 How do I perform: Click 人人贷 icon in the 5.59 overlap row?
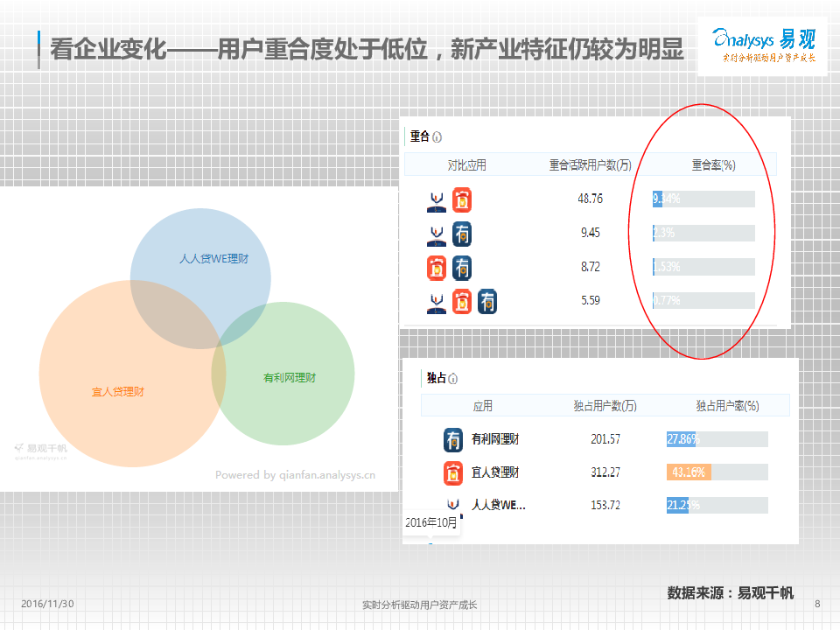click(436, 302)
